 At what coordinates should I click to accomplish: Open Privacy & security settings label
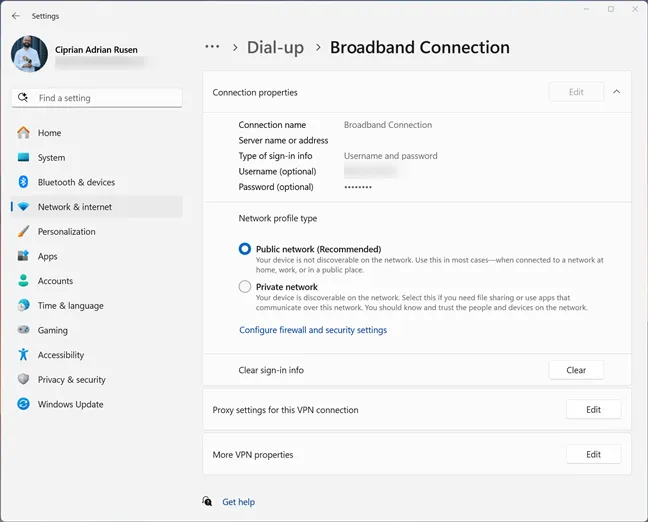pos(71,379)
